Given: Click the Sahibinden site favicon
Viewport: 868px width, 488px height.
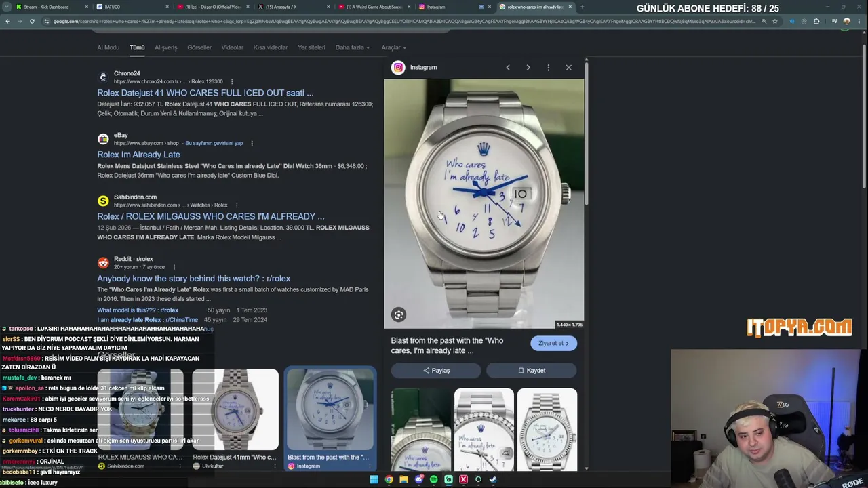Looking at the screenshot, I should click(x=103, y=201).
